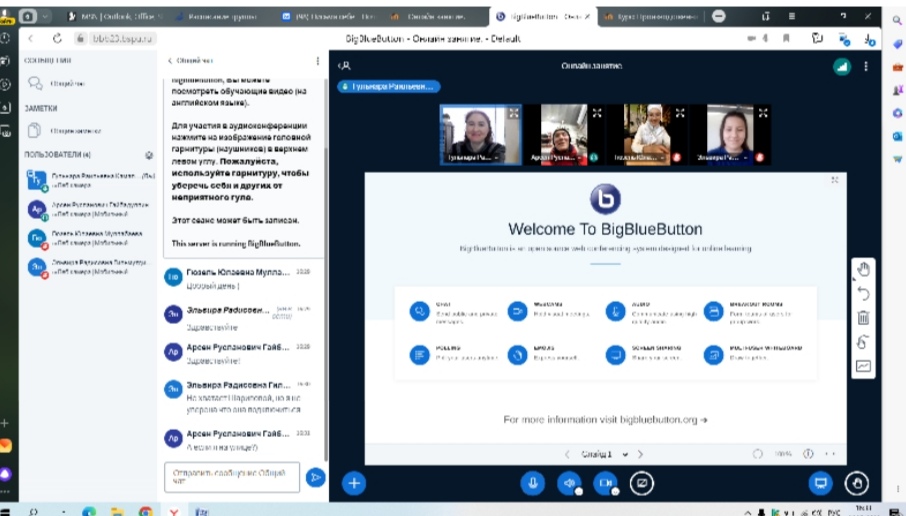The image size is (906, 516).
Task: Click the Yandex browser icon in taskbar
Action: pyautogui.click(x=173, y=510)
